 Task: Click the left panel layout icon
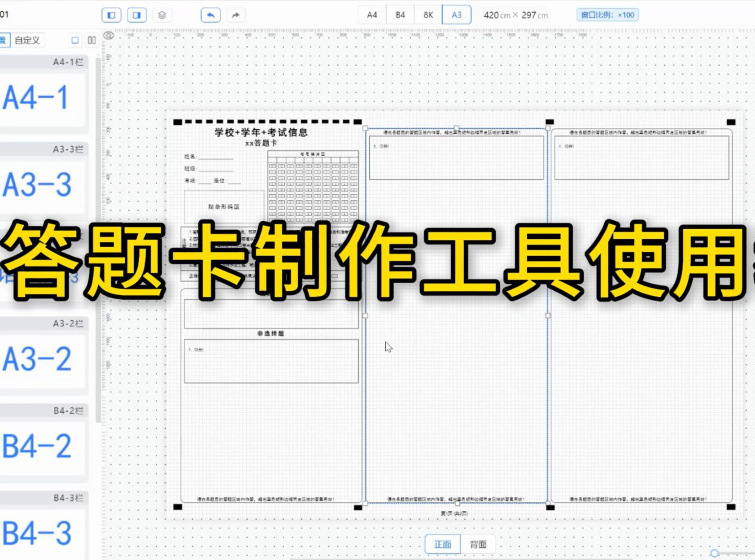tap(111, 15)
